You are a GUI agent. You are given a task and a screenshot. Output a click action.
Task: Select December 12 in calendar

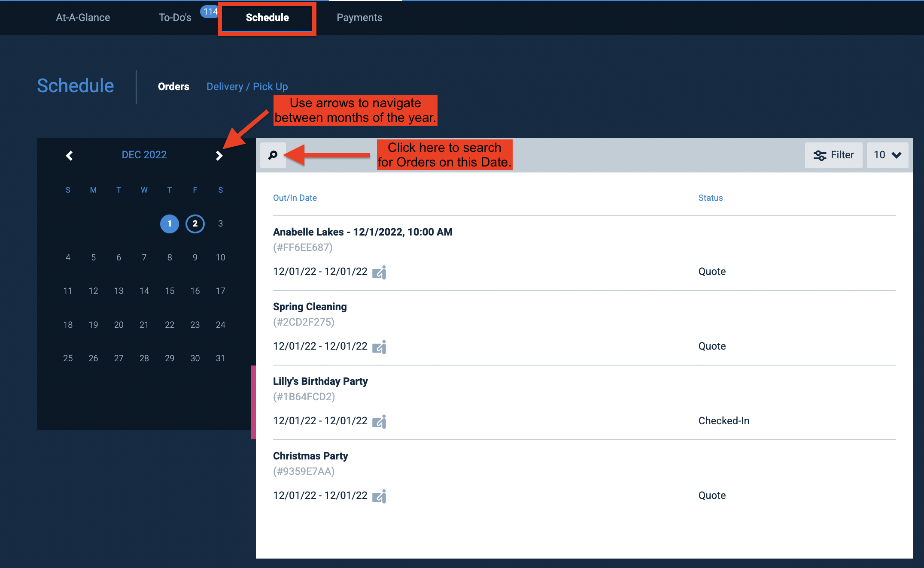coord(93,291)
